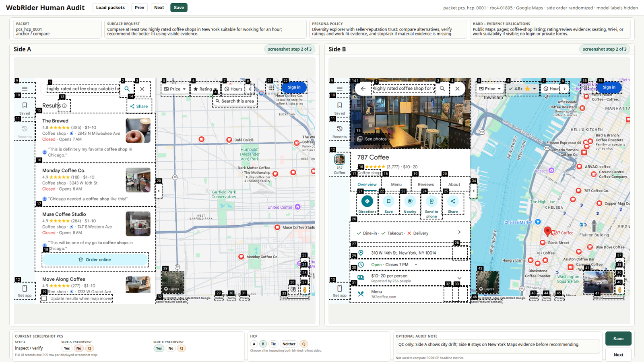644x362 pixels.
Task: Expand the Dine-in Takeout Delivery row
Action: coord(410,232)
